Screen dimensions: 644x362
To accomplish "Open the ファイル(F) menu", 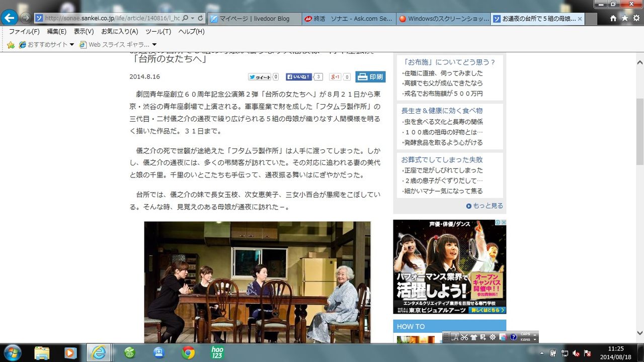I will (24, 31).
